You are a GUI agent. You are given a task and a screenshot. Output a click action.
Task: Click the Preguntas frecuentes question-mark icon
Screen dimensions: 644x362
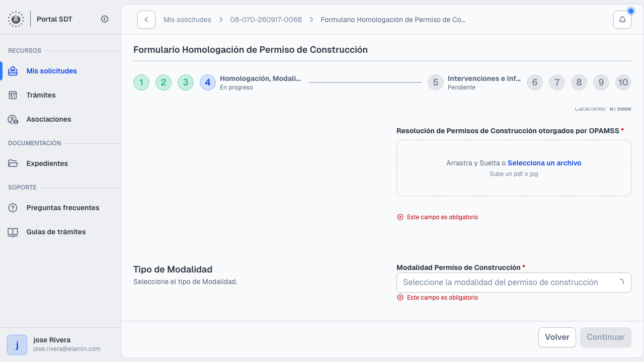pos(13,208)
